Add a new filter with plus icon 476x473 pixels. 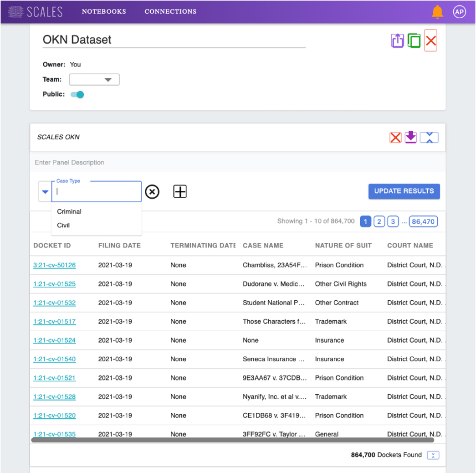tap(180, 192)
